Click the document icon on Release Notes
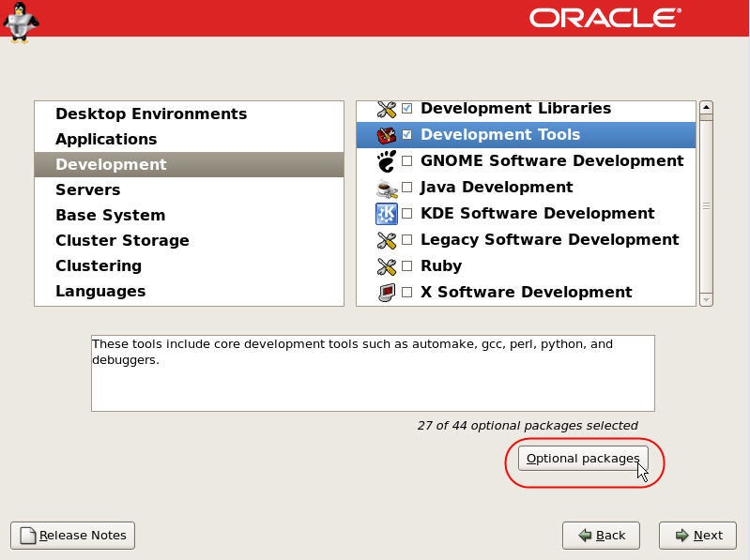 click(28, 536)
